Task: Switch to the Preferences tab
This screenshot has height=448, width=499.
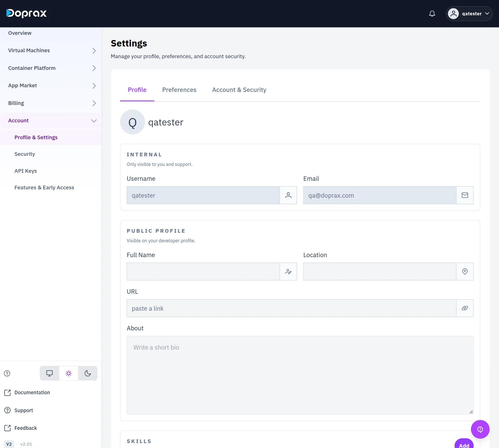Action: [x=179, y=90]
